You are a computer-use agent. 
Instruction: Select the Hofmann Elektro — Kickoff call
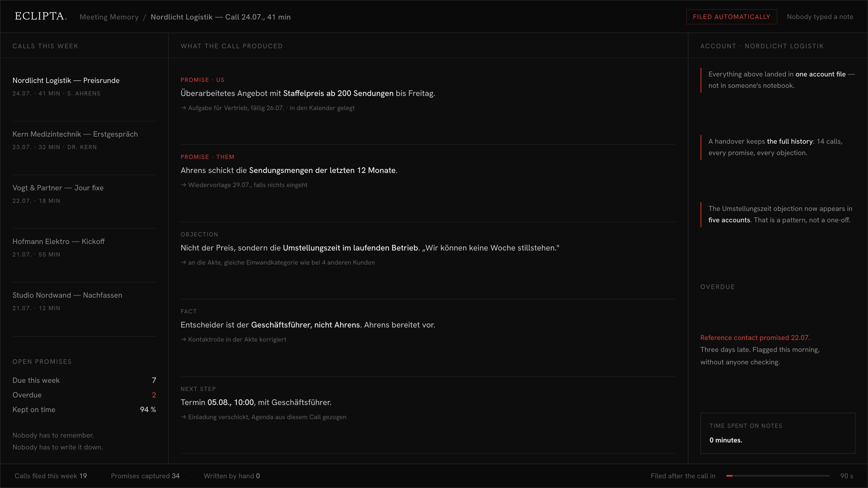coord(84,247)
